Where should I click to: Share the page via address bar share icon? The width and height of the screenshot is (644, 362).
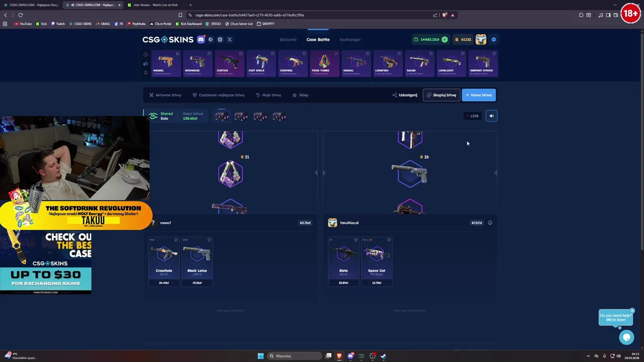click(435, 15)
